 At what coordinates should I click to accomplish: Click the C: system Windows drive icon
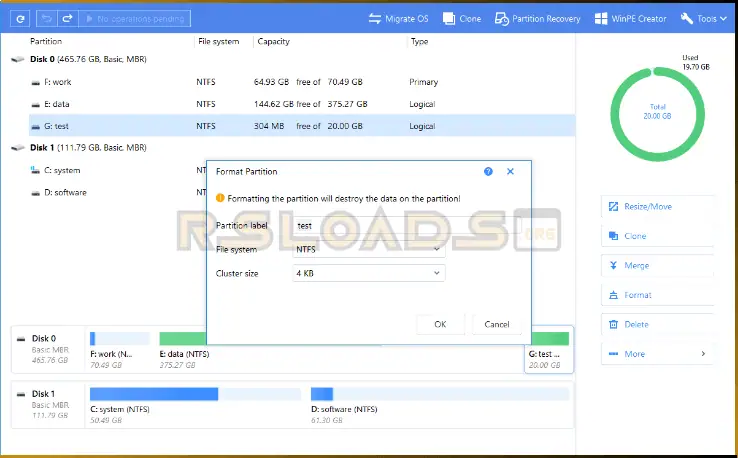35,170
